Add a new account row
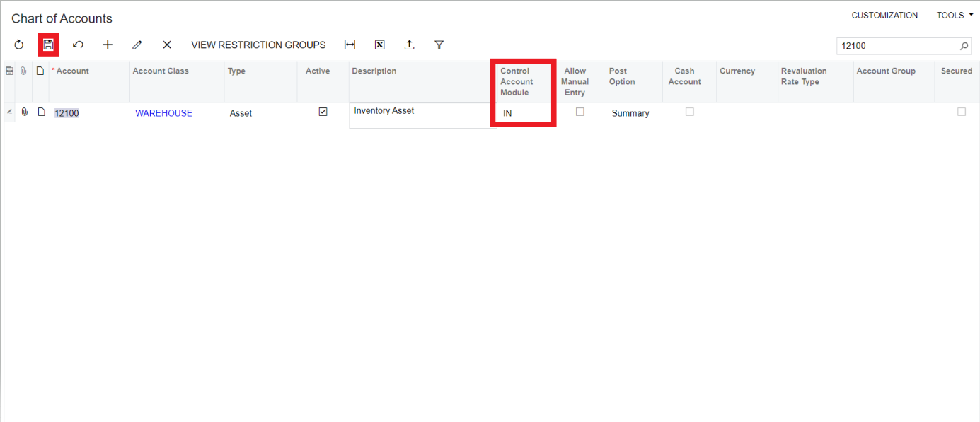The width and height of the screenshot is (980, 422). [x=108, y=45]
